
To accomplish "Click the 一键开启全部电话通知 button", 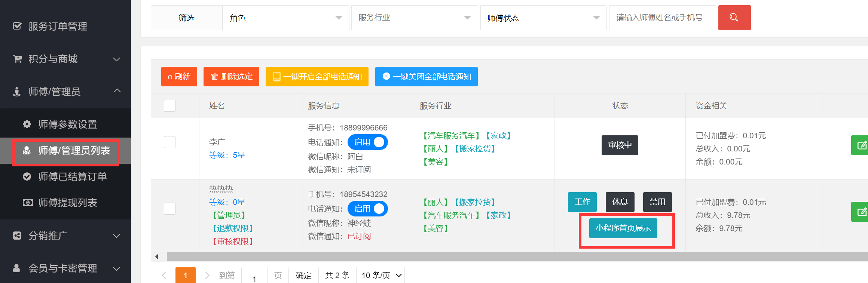I will tap(317, 77).
